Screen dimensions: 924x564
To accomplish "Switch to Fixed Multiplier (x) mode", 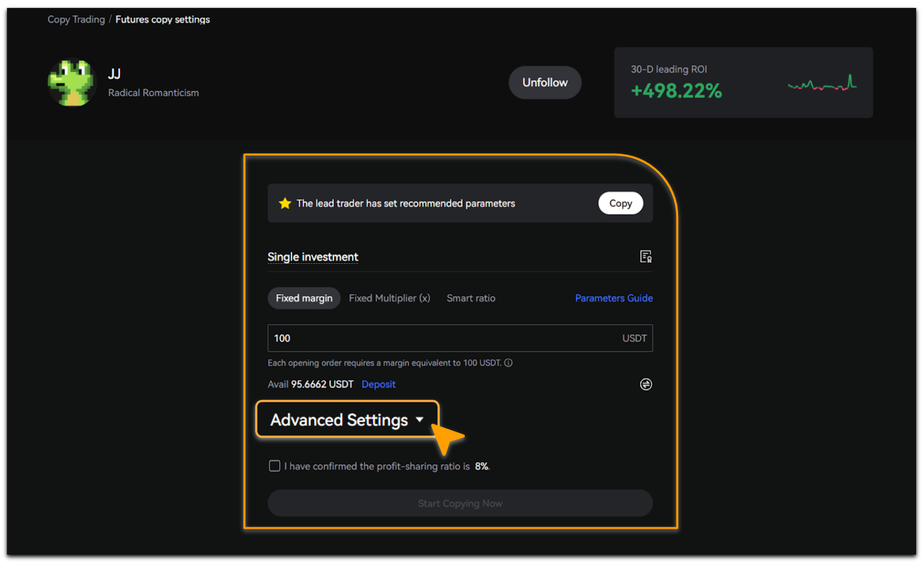I will pos(389,298).
